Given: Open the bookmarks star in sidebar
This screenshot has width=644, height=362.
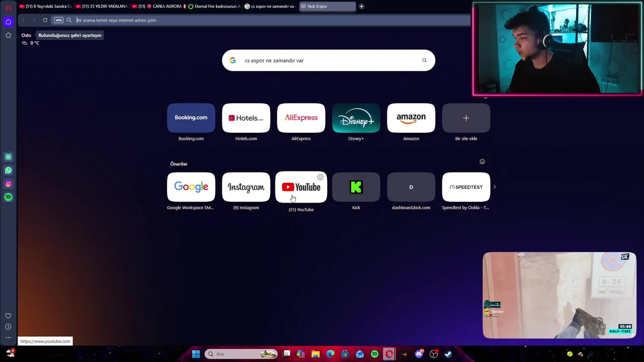Looking at the screenshot, I should point(8,35).
